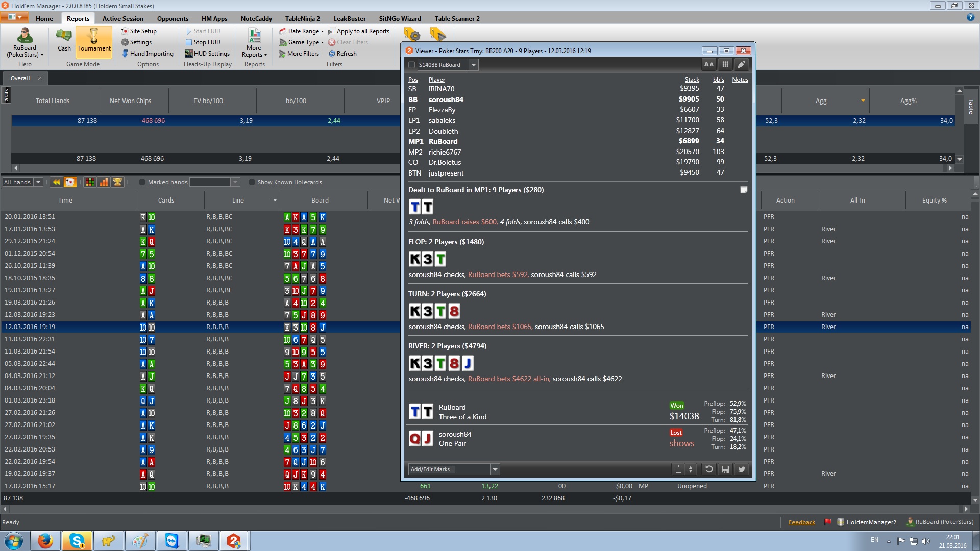Viewport: 980px width, 551px height.
Task: Open Windows Start menu
Action: pyautogui.click(x=14, y=541)
